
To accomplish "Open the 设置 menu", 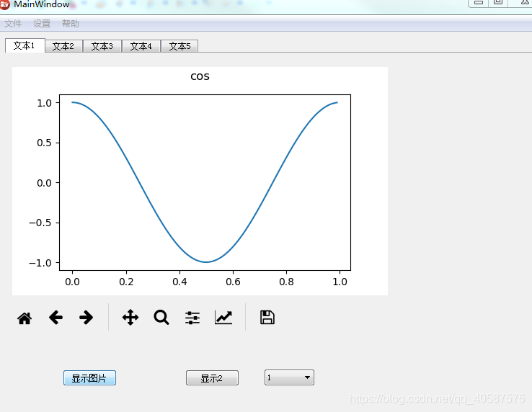I will point(42,23).
